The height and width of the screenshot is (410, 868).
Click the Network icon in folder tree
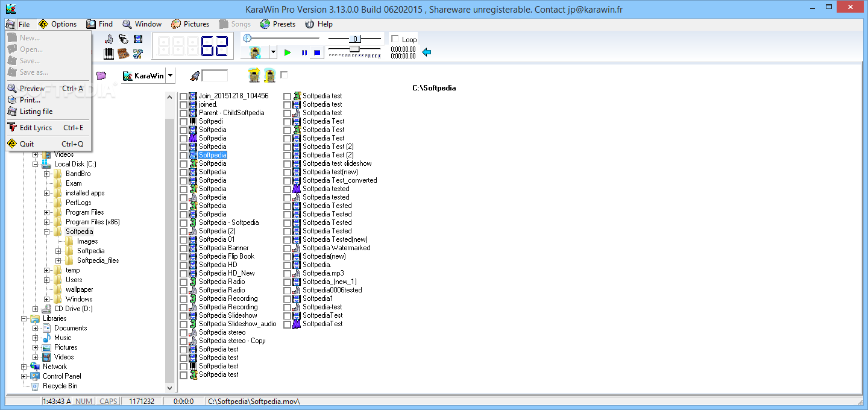coord(35,367)
